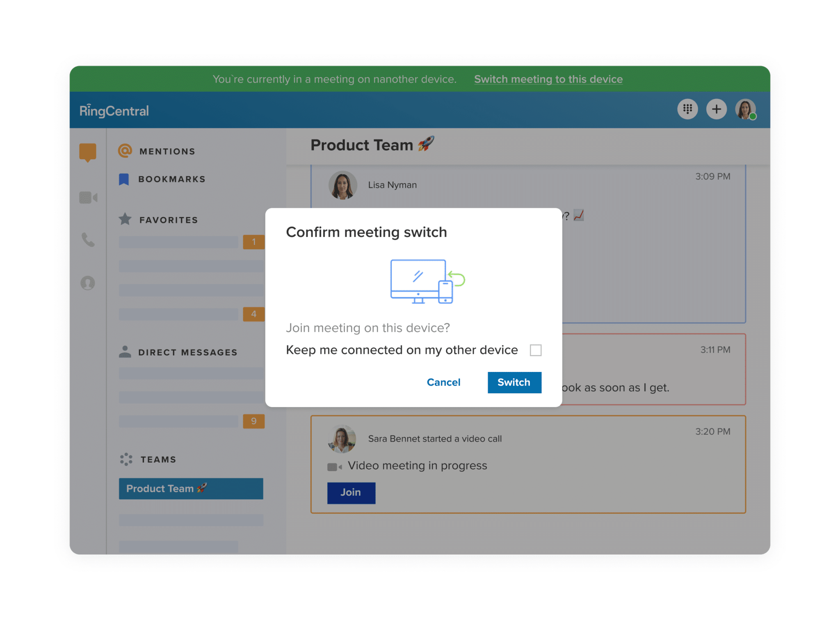Click the blue Bookmarks flag icon
Image resolution: width=840 pixels, height=643 pixels.
coord(124,179)
